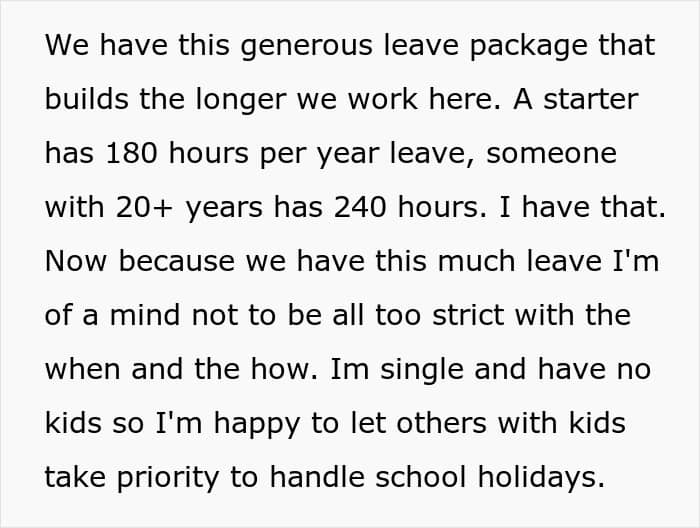Click the word "builds"
This screenshot has height=528, width=700.
pyautogui.click(x=83, y=99)
